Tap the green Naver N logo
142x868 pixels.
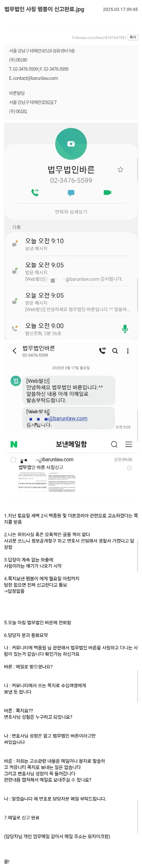click(14, 444)
